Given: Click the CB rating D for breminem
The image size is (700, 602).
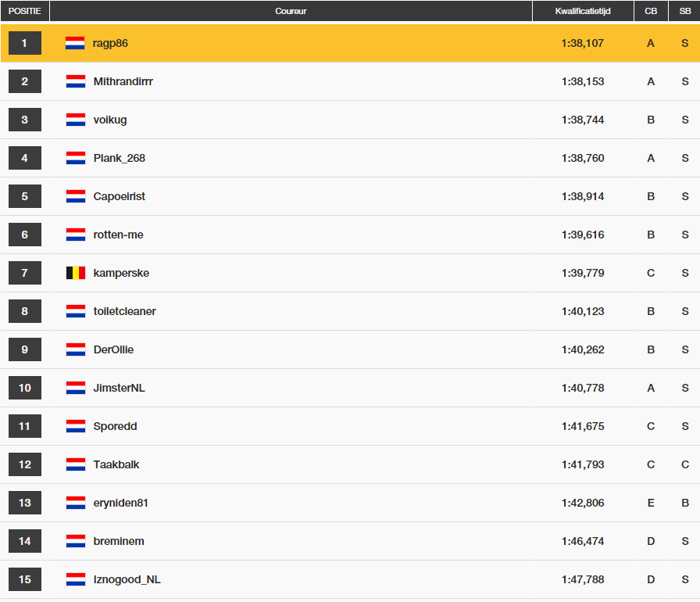Looking at the screenshot, I should (x=651, y=541).
